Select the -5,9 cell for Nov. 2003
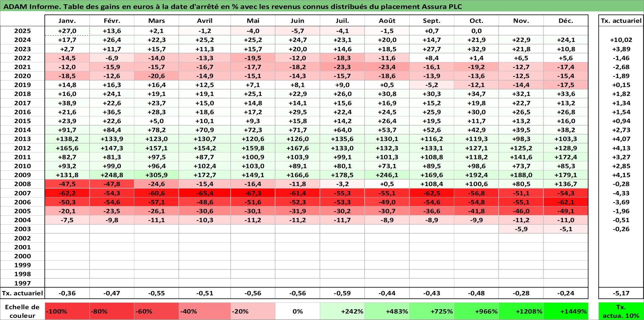Image resolution: width=644 pixels, height=320 pixels. (521, 229)
